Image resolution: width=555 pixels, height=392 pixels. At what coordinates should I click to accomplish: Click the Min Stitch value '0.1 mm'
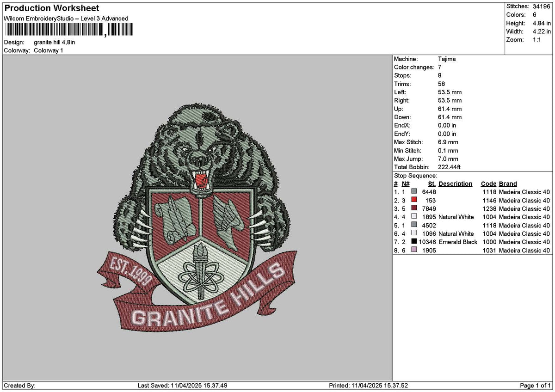pyautogui.click(x=448, y=151)
